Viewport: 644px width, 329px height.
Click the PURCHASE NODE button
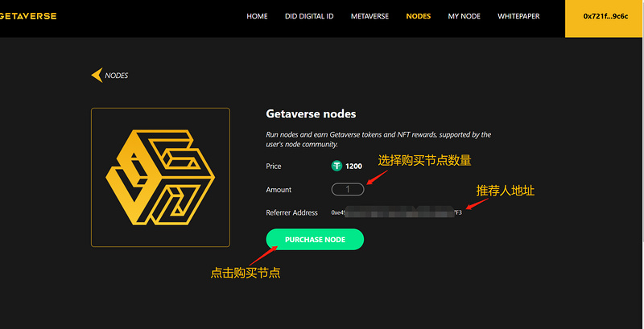click(x=315, y=239)
